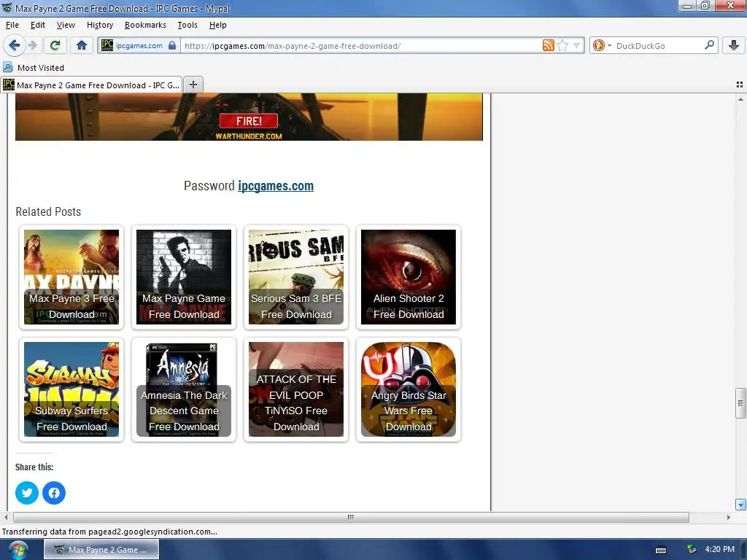
Task: Click the scroll up arrow
Action: coord(740,99)
